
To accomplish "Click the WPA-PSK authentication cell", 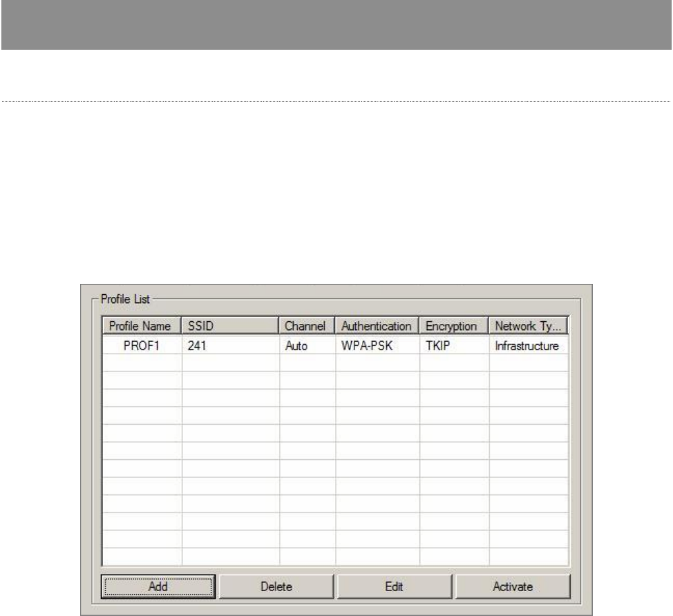I will 367,346.
